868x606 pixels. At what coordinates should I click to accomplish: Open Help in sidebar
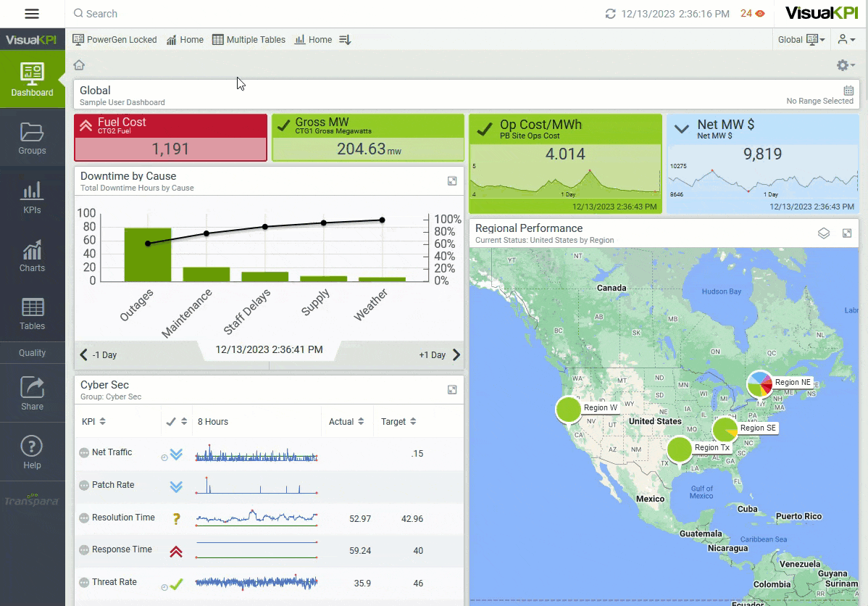coord(32,452)
